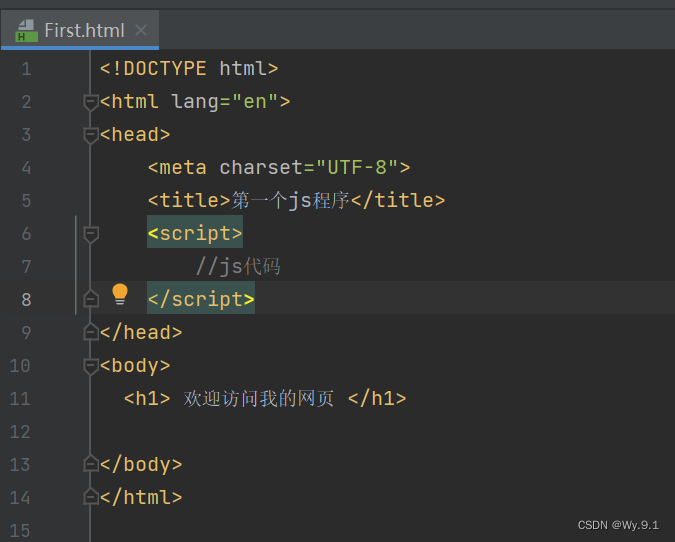Image resolution: width=675 pixels, height=542 pixels.
Task: Click fold end marker at closing head tag
Action: [x=91, y=331]
